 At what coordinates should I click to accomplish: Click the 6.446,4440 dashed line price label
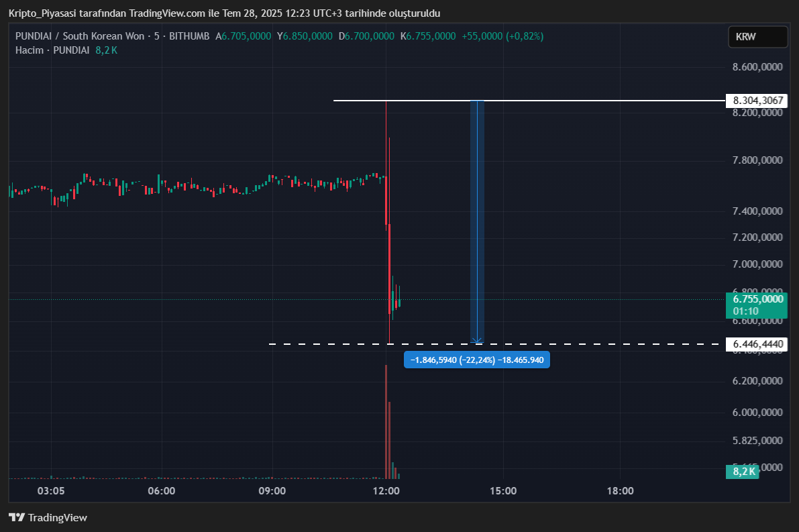(x=757, y=344)
